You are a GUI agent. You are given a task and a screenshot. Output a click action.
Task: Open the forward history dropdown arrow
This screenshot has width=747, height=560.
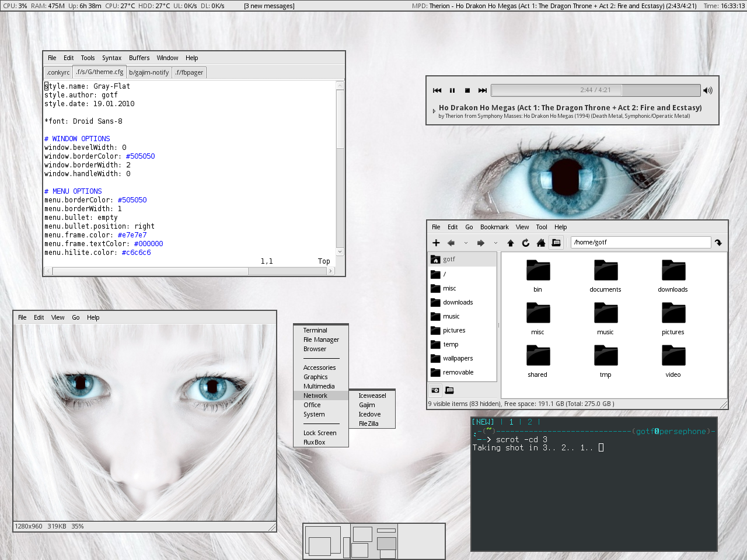tap(495, 243)
